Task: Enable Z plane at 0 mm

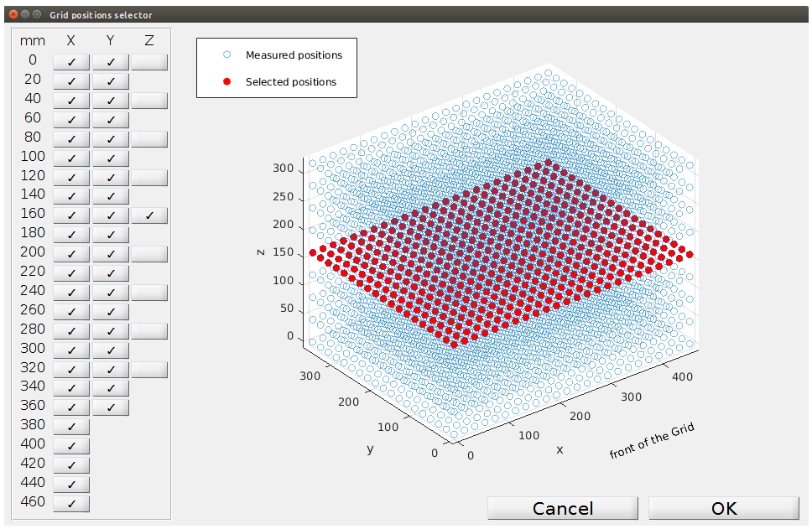Action: pos(149,62)
